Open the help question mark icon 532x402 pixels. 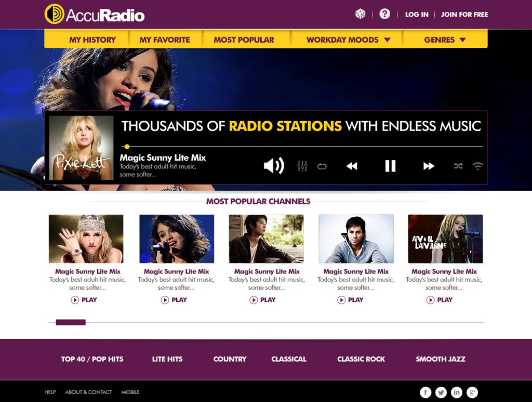(x=384, y=14)
